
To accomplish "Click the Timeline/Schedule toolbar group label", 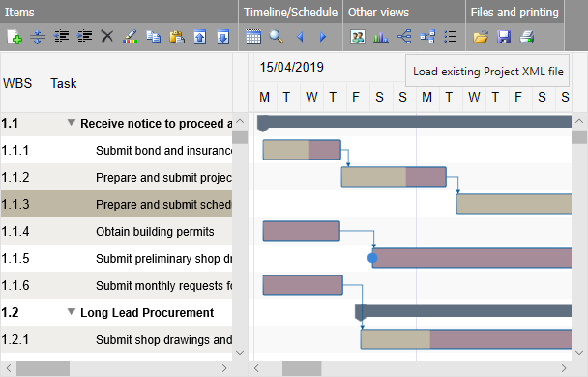I will coord(291,13).
